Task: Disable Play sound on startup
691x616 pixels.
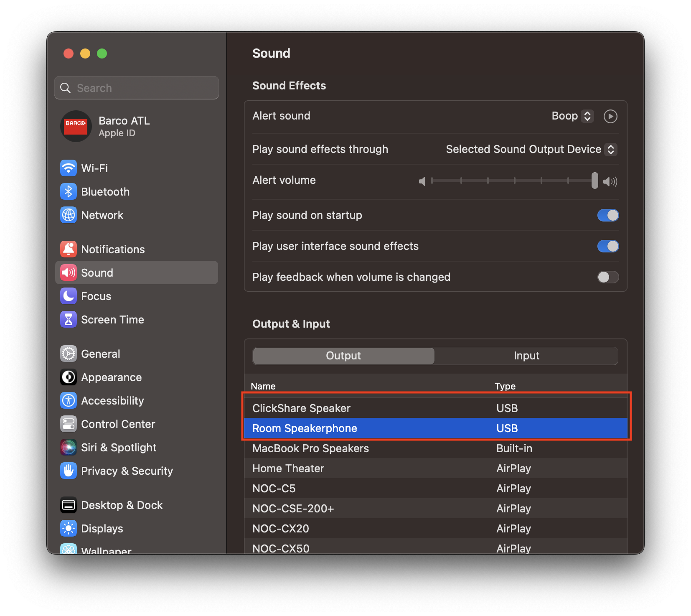Action: point(608,215)
